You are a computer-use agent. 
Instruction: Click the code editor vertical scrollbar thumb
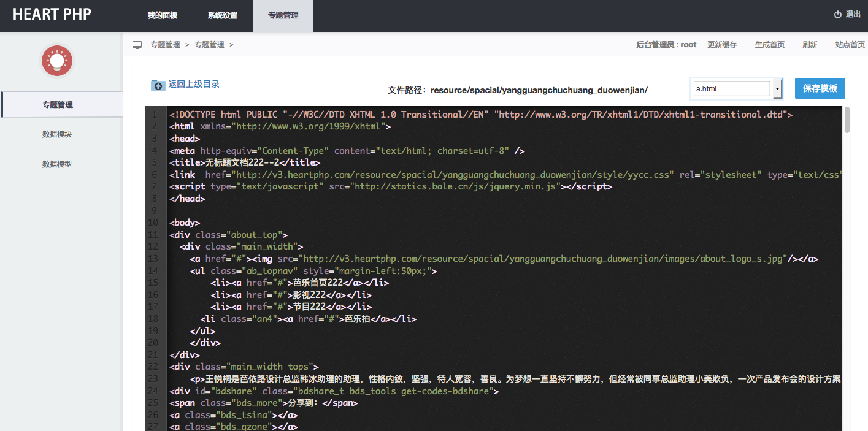coord(847,120)
